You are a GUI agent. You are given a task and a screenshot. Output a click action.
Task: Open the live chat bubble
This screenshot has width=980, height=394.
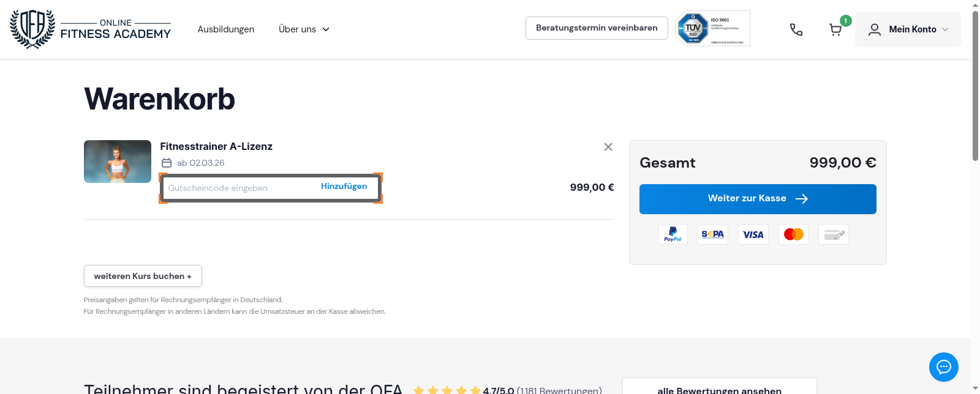pyautogui.click(x=943, y=367)
